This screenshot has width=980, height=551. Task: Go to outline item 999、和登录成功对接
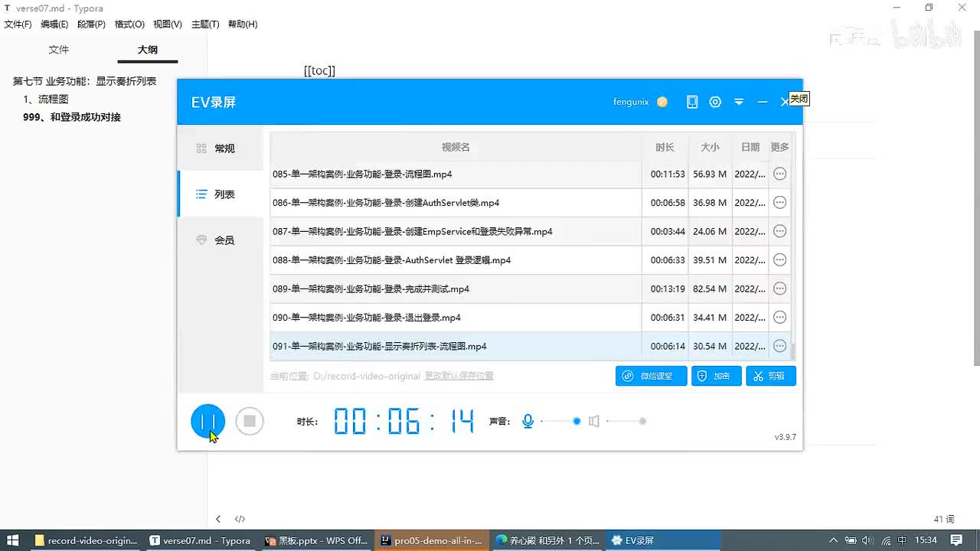pyautogui.click(x=72, y=118)
